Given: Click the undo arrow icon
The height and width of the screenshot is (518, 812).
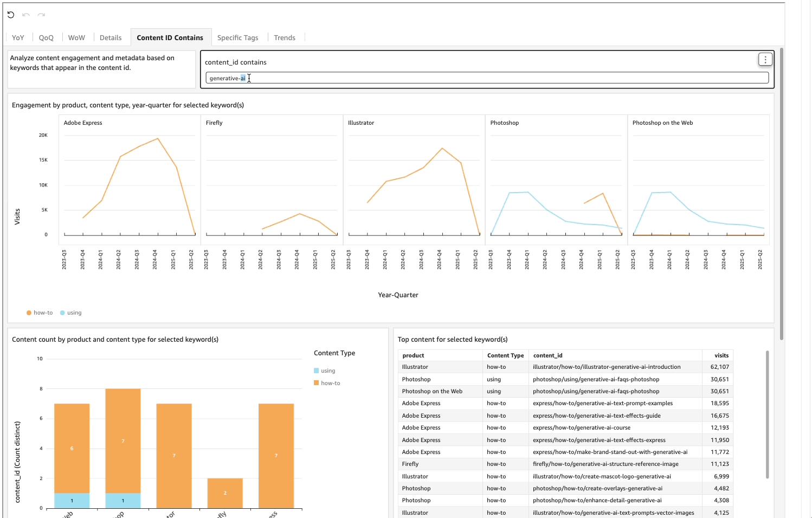Looking at the screenshot, I should pos(26,15).
